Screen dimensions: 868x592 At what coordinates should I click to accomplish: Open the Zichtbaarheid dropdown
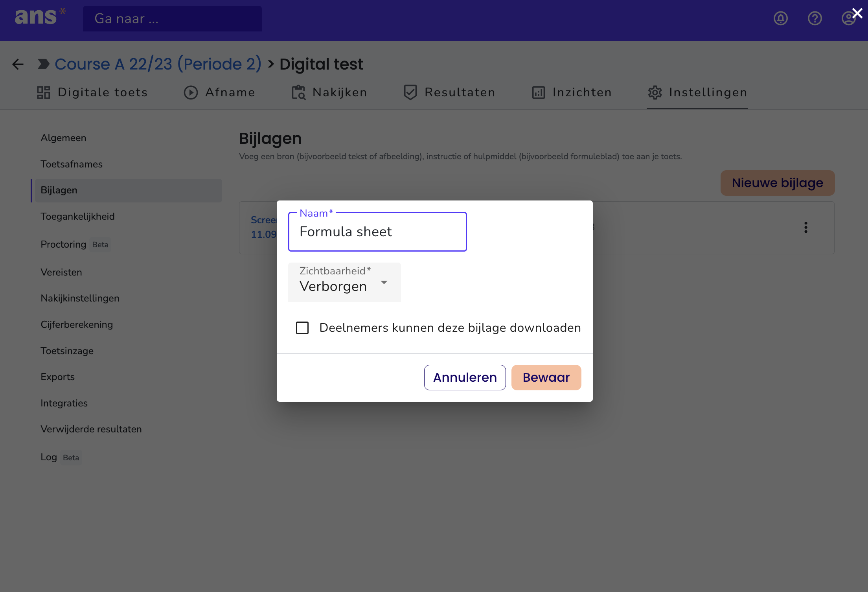click(x=344, y=282)
